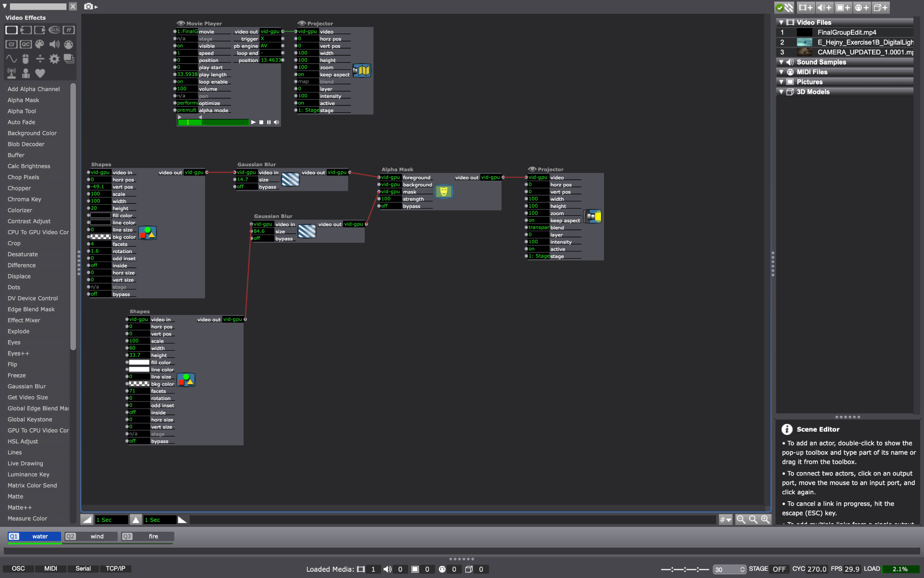This screenshot has height=578, width=924.
Task: Collapse the Pictures section
Action: 781,82
